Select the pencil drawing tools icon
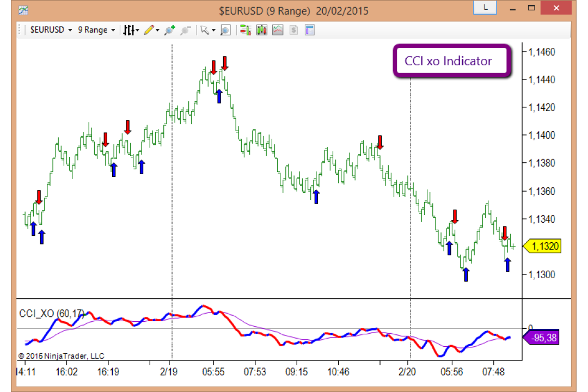 (149, 30)
